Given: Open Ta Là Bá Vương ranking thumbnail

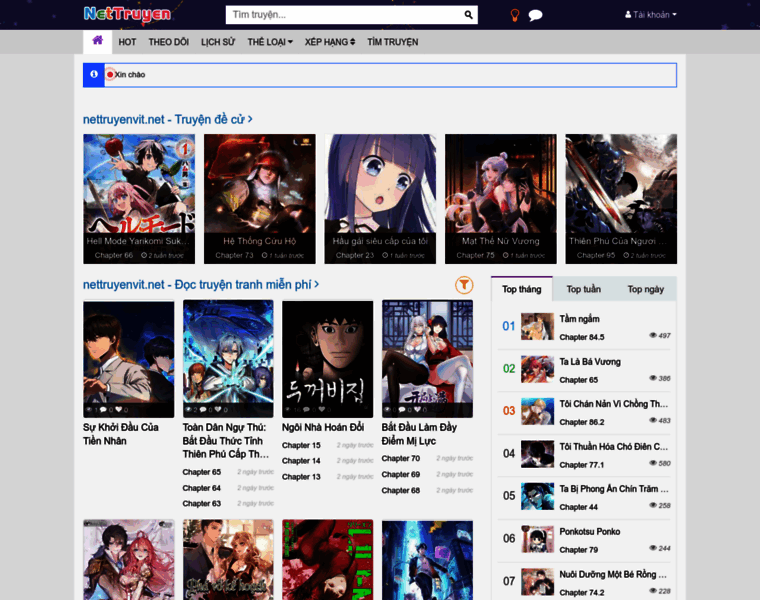Looking at the screenshot, I should (x=537, y=369).
